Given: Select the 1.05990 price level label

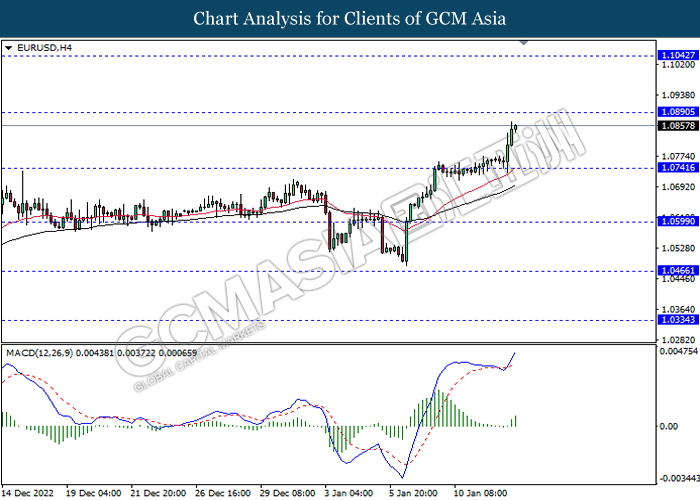Looking at the screenshot, I should (678, 221).
